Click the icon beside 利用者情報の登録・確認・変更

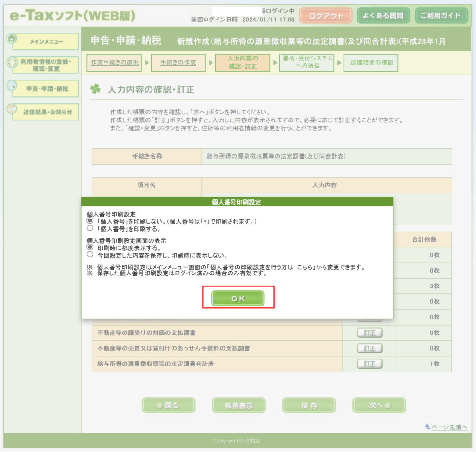12,62
